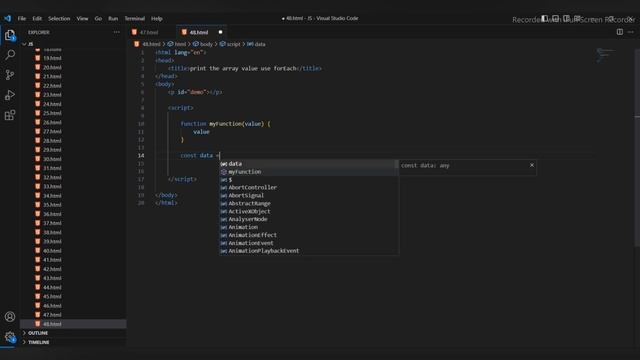Open Source Control view in activity bar
This screenshot has width=640, height=360.
tap(10, 75)
